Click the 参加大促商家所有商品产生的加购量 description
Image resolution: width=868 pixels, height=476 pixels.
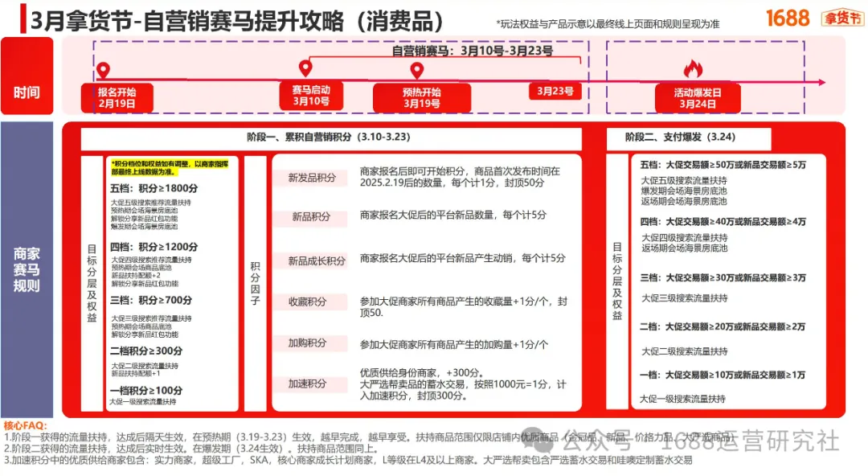coord(454,345)
